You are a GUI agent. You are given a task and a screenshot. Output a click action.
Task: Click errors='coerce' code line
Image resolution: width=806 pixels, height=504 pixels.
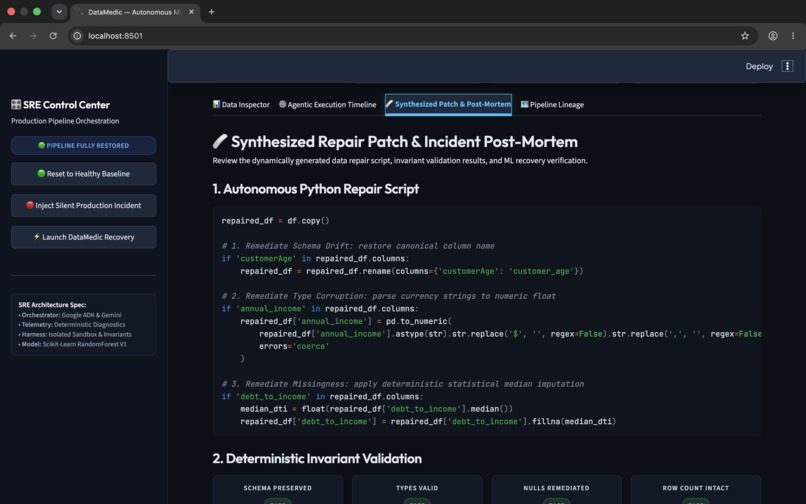coord(292,346)
